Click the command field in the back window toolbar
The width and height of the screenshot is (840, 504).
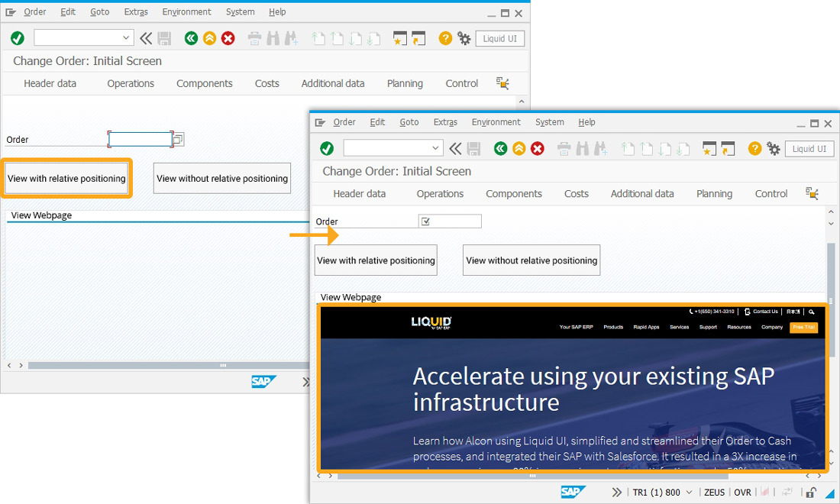84,37
